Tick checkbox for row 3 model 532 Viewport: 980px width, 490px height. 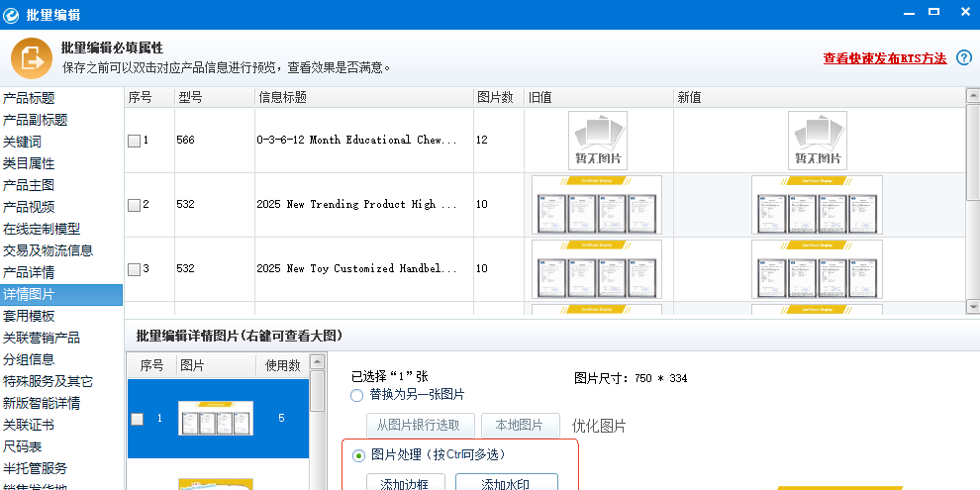click(x=134, y=269)
